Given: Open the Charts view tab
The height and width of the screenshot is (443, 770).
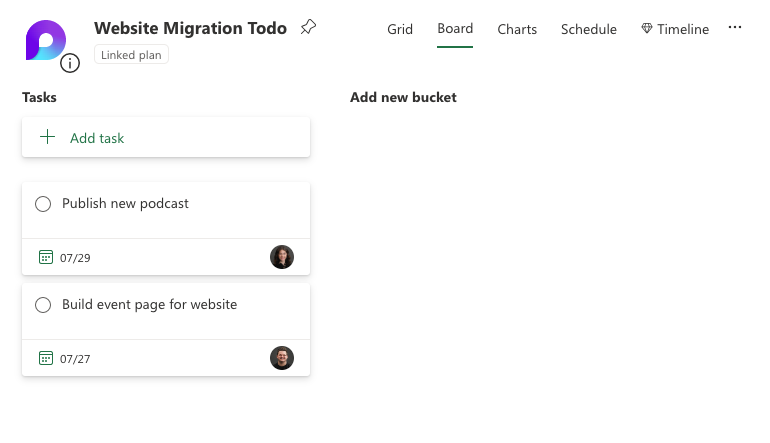Looking at the screenshot, I should (x=517, y=29).
